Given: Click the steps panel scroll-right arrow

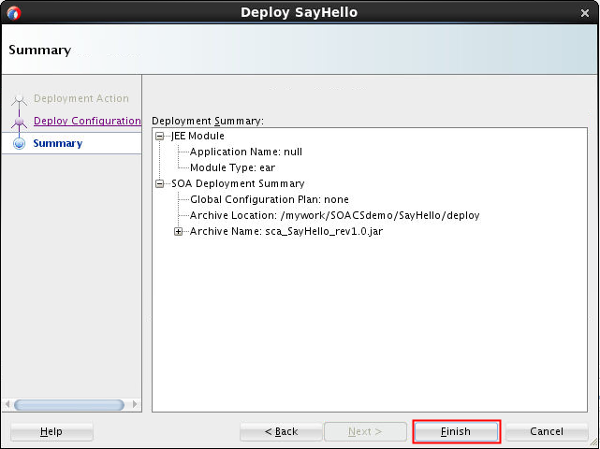Looking at the screenshot, I should point(134,405).
